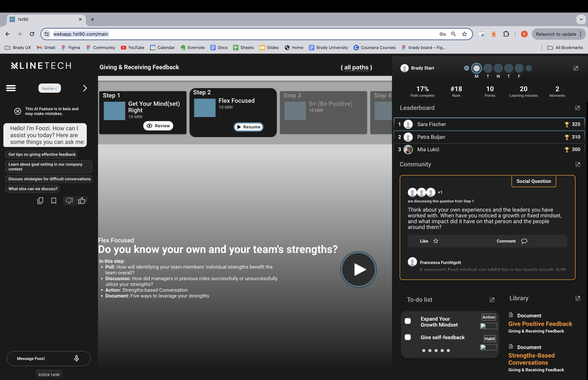The width and height of the screenshot is (588, 380).
Task: Choose 'Discuss strategies for difficult conversations'
Action: (x=49, y=179)
